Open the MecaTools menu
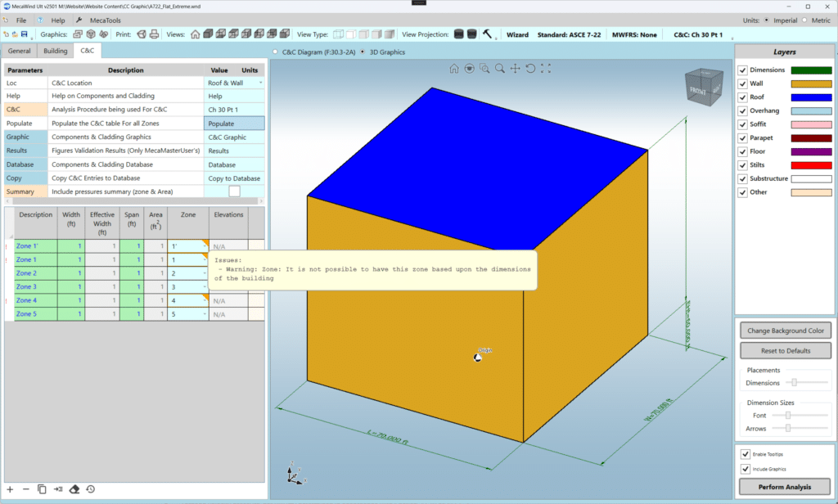Viewport: 838px width, 504px height. [106, 20]
